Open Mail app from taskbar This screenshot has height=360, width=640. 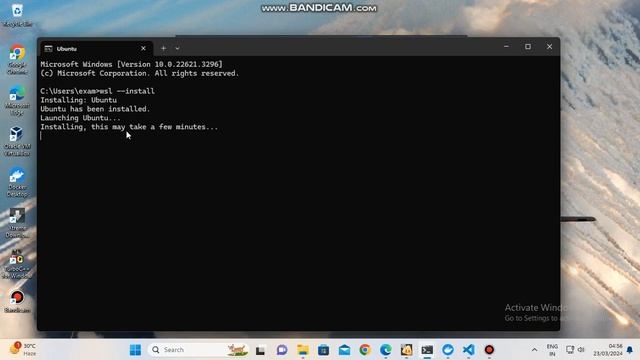coord(344,350)
